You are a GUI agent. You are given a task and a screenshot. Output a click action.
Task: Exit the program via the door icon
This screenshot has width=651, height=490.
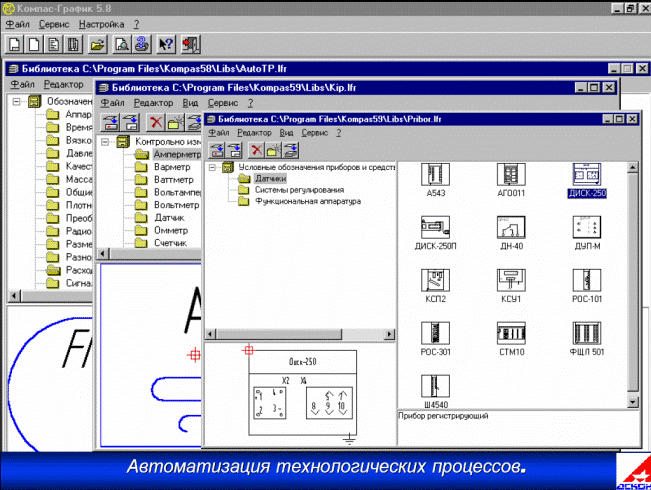pos(191,44)
